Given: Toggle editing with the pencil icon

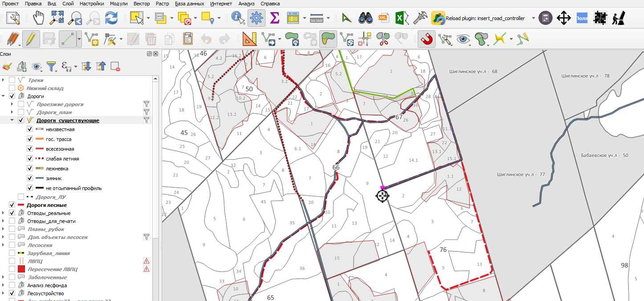Looking at the screenshot, I should 30,39.
